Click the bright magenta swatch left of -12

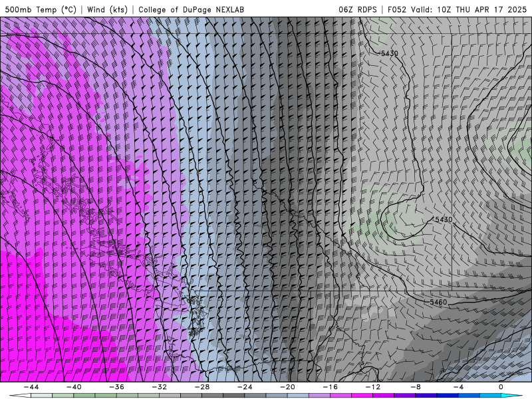[362, 396]
